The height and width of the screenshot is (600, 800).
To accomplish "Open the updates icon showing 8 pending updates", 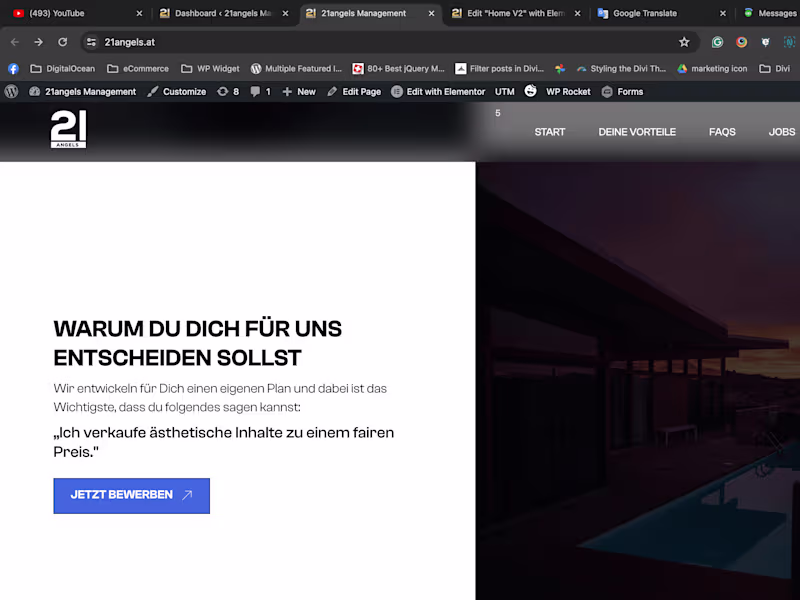I will click(x=227, y=91).
